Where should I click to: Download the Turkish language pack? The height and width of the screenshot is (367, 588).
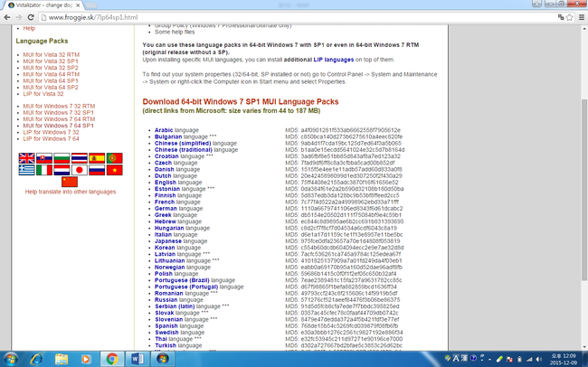pyautogui.click(x=166, y=345)
